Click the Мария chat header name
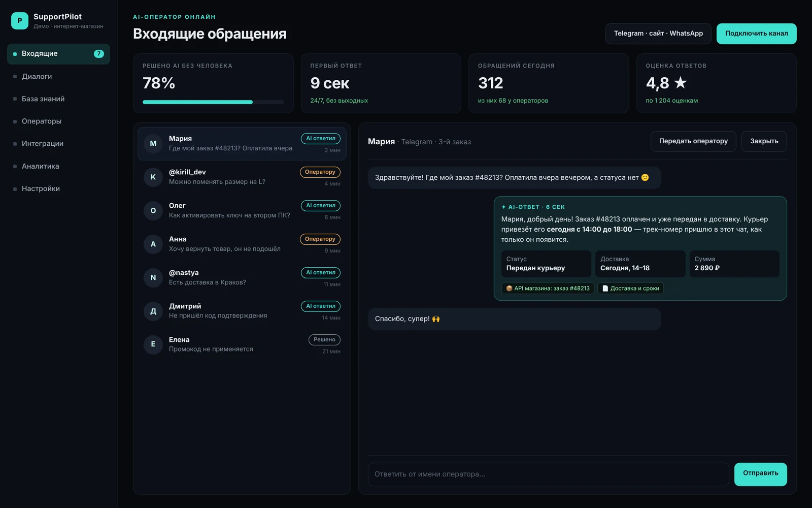 point(381,142)
